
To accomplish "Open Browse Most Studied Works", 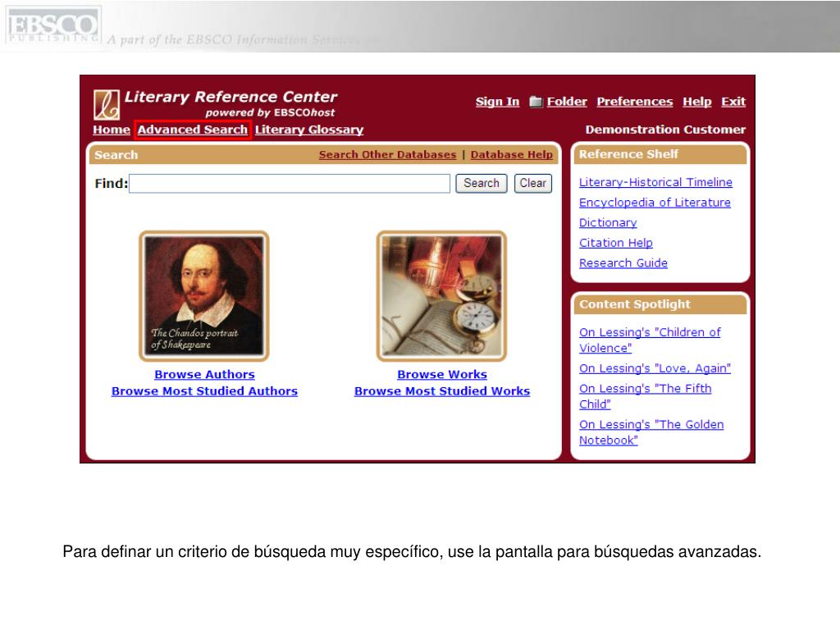I will click(442, 391).
